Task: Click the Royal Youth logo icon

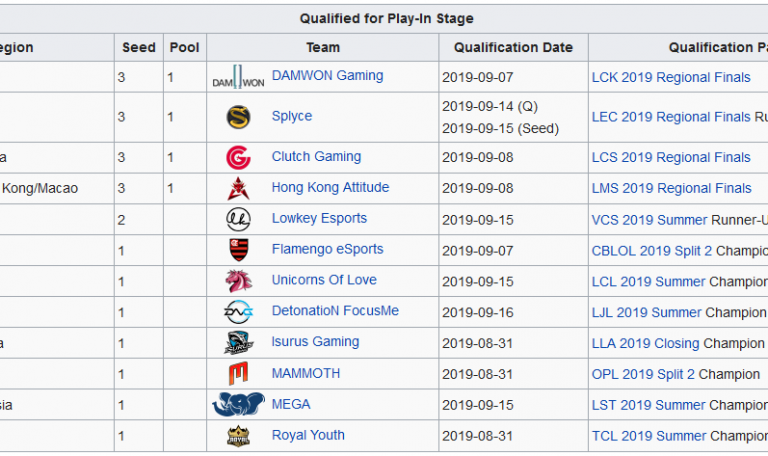Action: click(x=238, y=436)
